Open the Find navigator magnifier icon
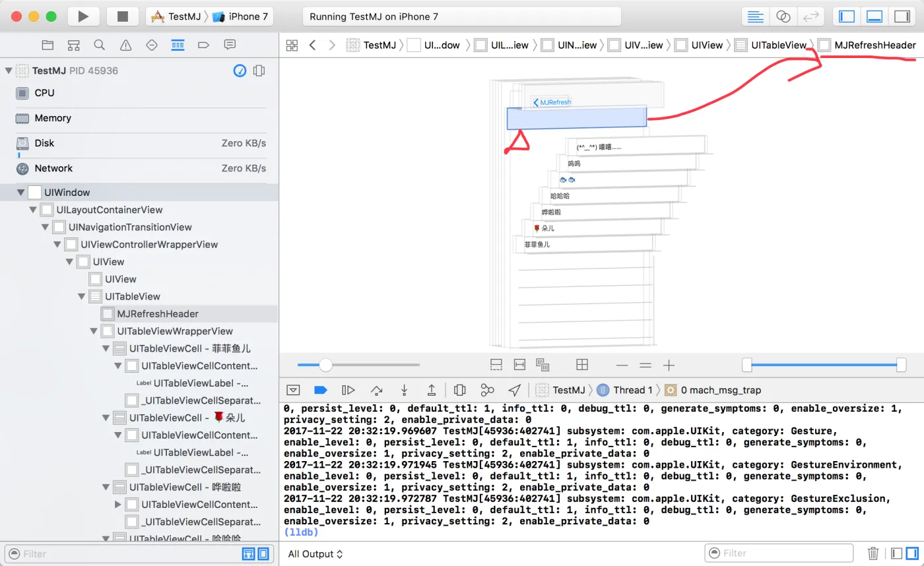The image size is (924, 566). 99,45
